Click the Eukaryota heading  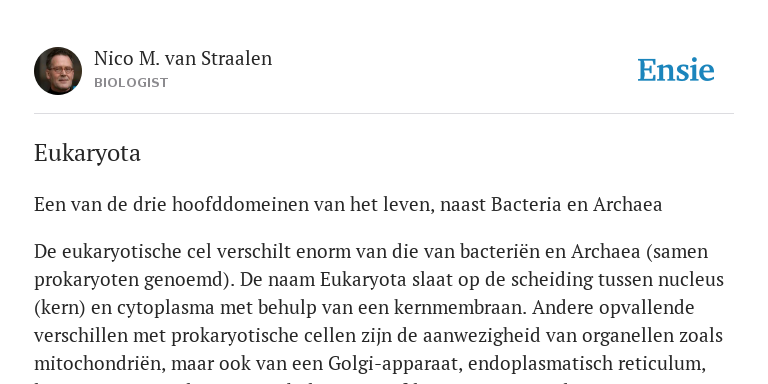pos(87,153)
